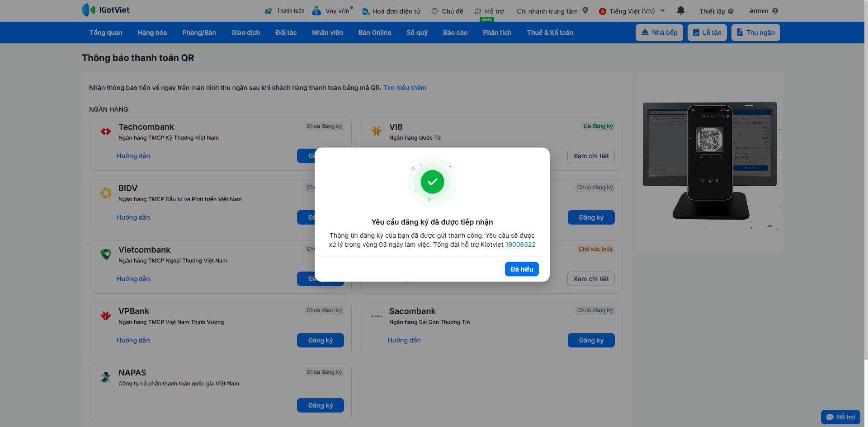
Task: Open the Báo cáo menu
Action: [455, 33]
